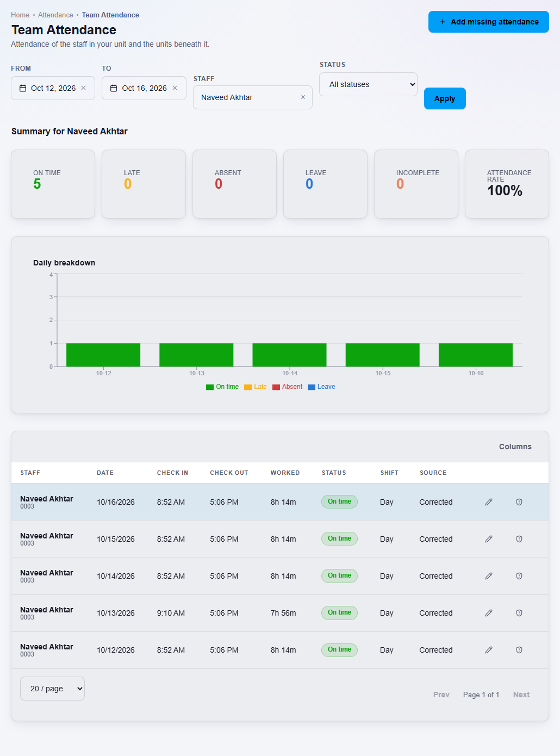Image resolution: width=560 pixels, height=756 pixels.
Task: Open the Attendance breadcrumb link
Action: [55, 15]
